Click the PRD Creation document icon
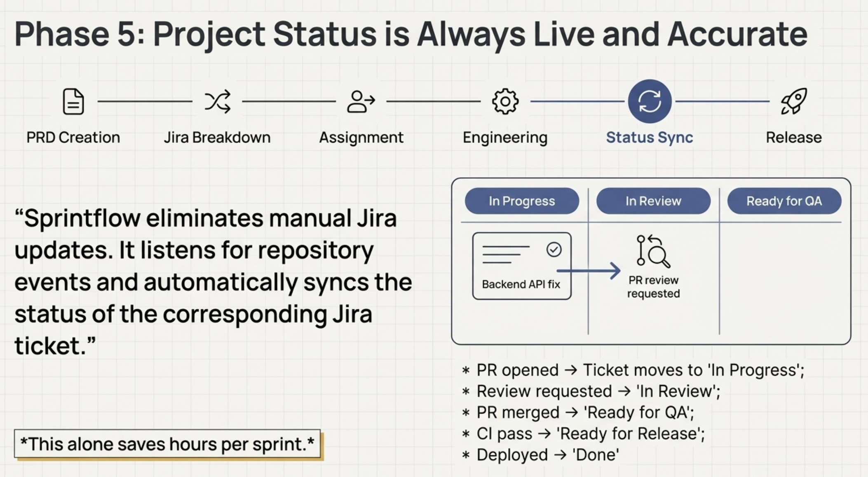Viewport: 868px width, 477px height. [x=73, y=101]
